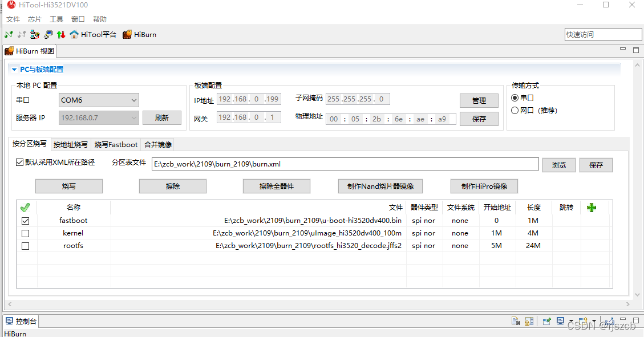The image size is (644, 337).
Task: Open the Display Selected Console dropdown arrow
Action: (572, 321)
